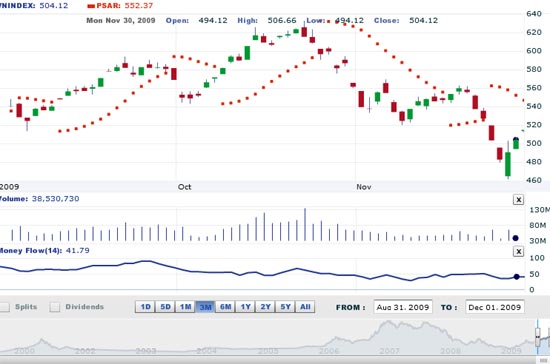Click the blue marker dot on last candlestick
The image size is (550, 364).
pyautogui.click(x=516, y=140)
